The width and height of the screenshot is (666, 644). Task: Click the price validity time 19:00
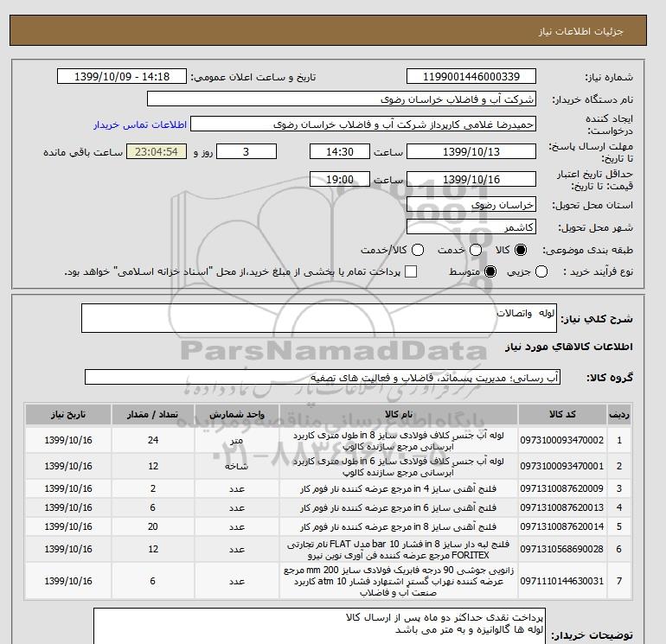click(340, 179)
